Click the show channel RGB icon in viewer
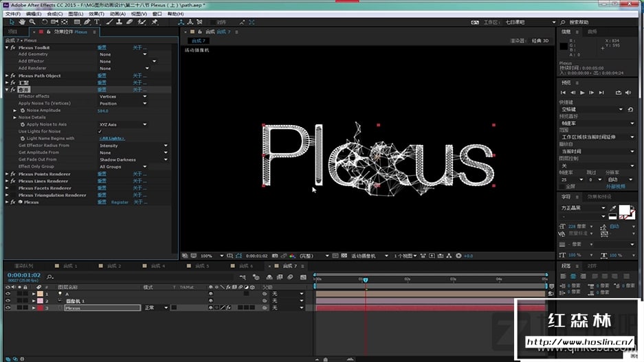Viewport: 644px width, 362px height. pos(292,256)
